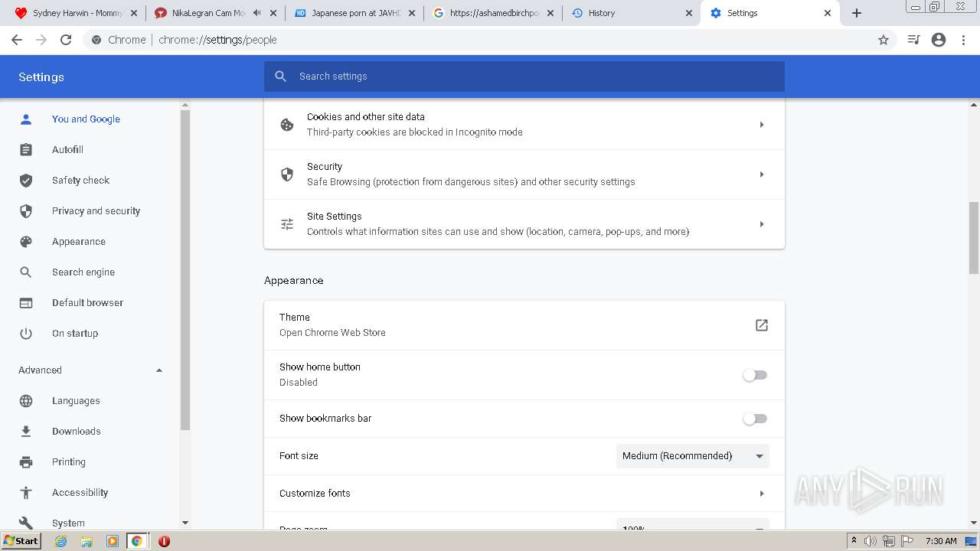Image resolution: width=980 pixels, height=551 pixels.
Task: Click the Safety check shield icon
Action: 26,181
